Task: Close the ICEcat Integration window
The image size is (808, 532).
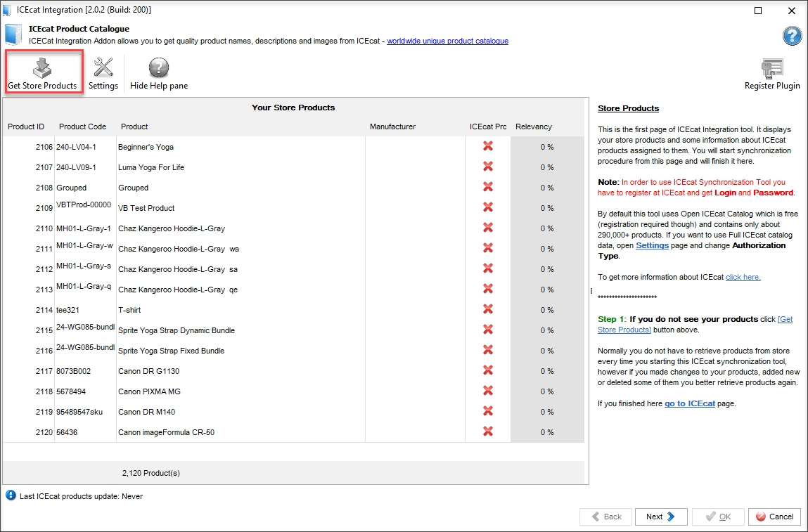Action: coord(792,11)
